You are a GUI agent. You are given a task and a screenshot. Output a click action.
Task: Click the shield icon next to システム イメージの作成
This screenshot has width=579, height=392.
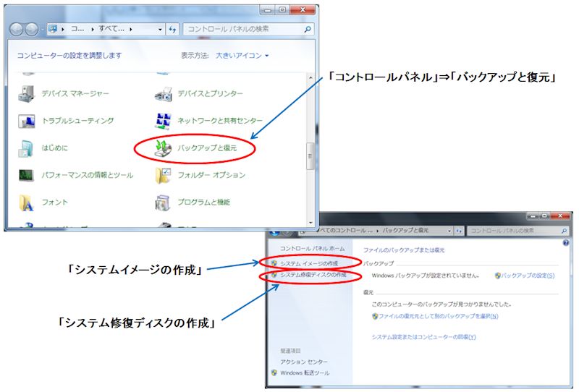pos(274,263)
